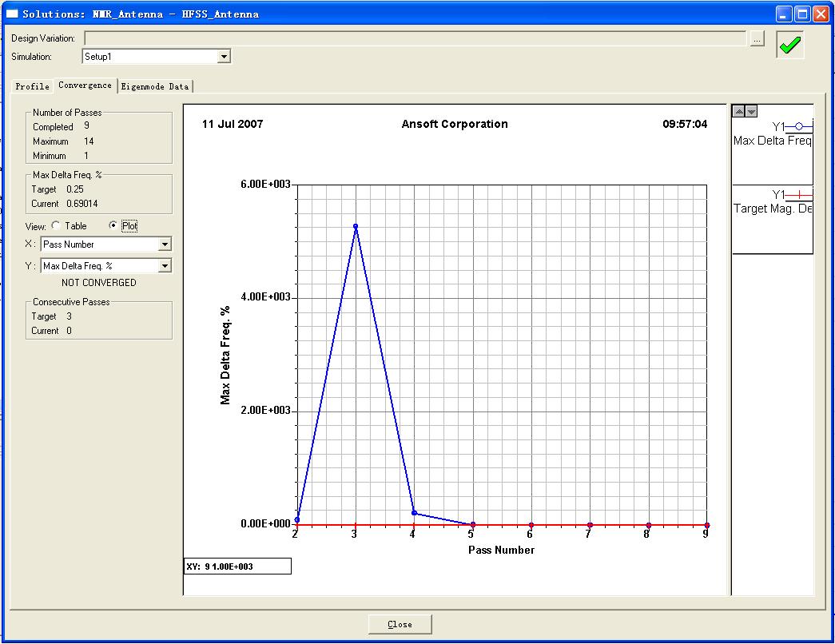Click the Completed passes value 9

pos(86,126)
